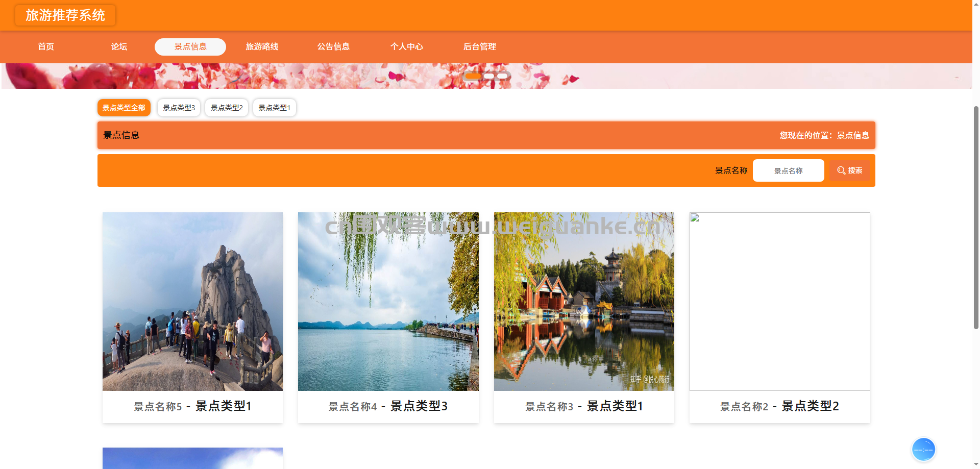
Task: Click the 旅游推荐系统 site logo
Action: [x=65, y=15]
